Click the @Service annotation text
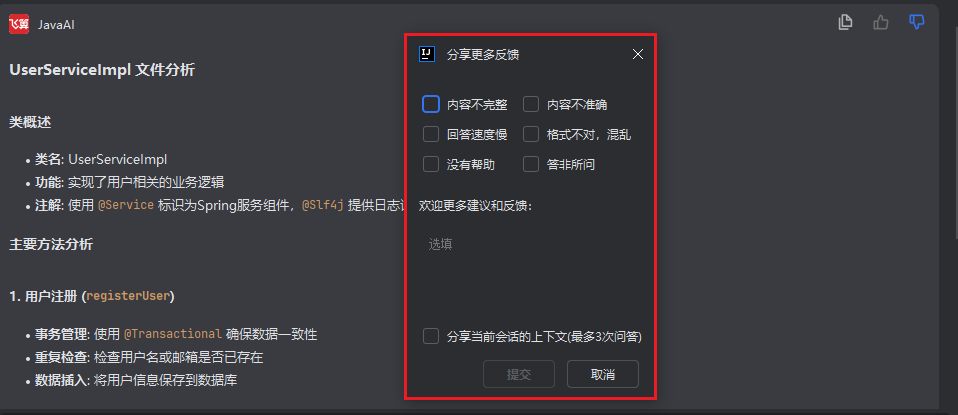This screenshot has height=415, width=958. click(126, 206)
